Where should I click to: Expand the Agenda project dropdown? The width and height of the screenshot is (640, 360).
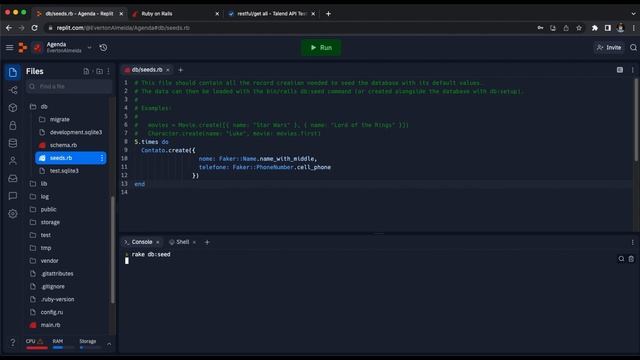pyautogui.click(x=89, y=48)
